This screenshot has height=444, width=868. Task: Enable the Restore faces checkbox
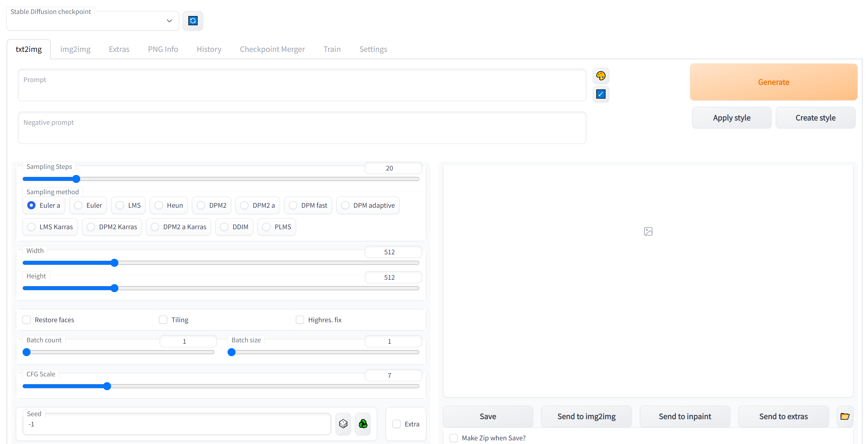[x=27, y=320]
